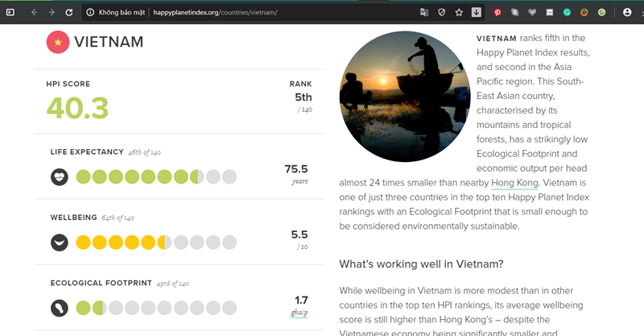Click the LIFE EXPECTANCY label
The image size is (644, 336).
coord(87,151)
